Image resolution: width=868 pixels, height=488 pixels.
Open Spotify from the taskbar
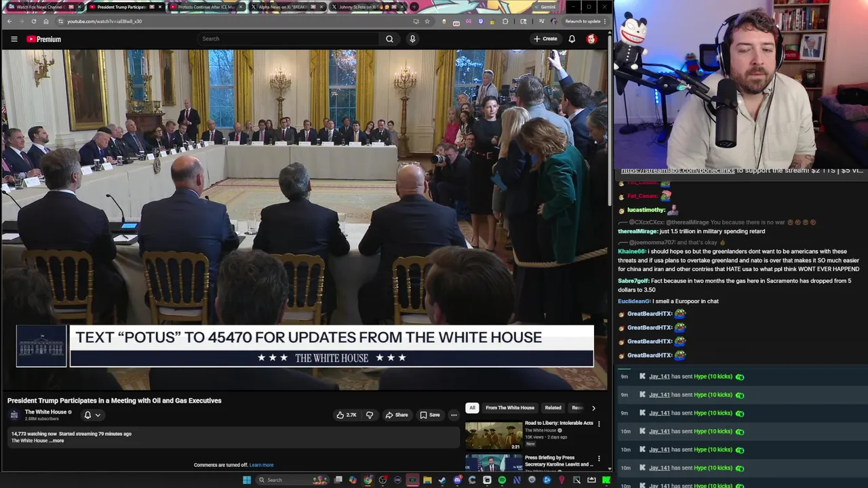tap(502, 480)
